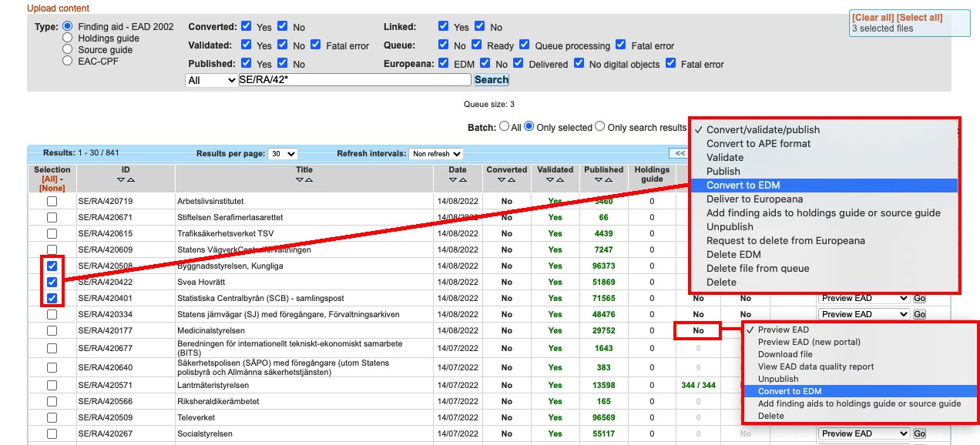Sort Published column ascending with up arrow
Image resolution: width=980 pixels, height=445 pixels.
click(x=608, y=179)
